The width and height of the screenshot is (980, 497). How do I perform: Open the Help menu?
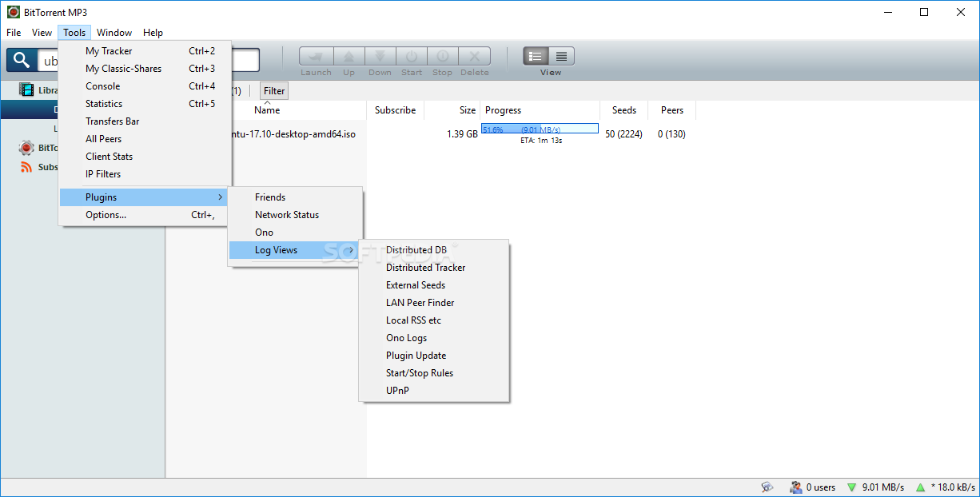153,33
